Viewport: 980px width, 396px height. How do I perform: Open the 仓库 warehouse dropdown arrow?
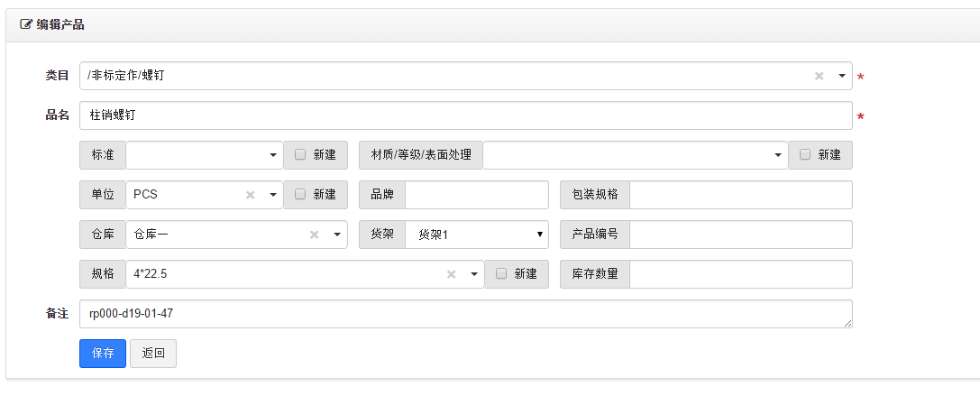(x=337, y=235)
